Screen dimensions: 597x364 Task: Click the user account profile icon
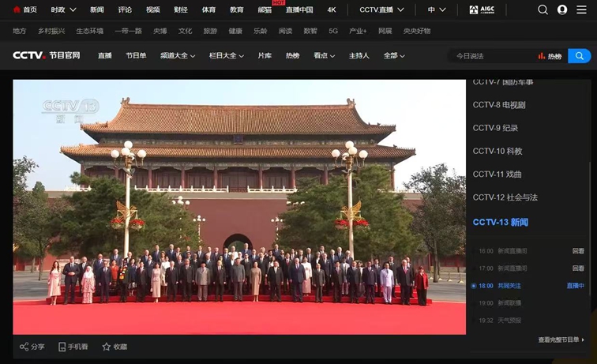point(562,9)
